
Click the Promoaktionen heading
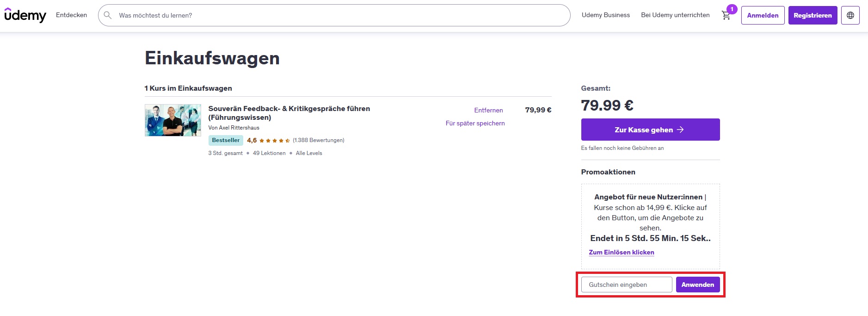(608, 172)
